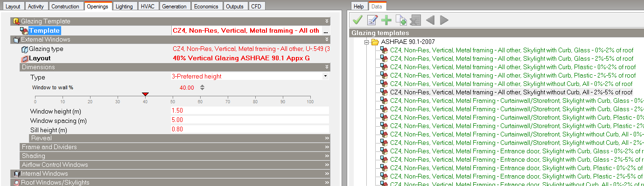644x186 pixels.
Task: Click the Template browse ellipsis button
Action: pos(326,31)
